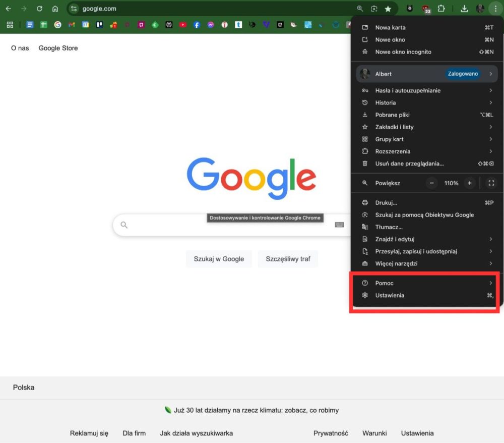Viewport: 504px width, 443px height.
Task: Expand Przesyłaj, zapisuj i udostępniaj submenu
Action: pyautogui.click(x=427, y=251)
